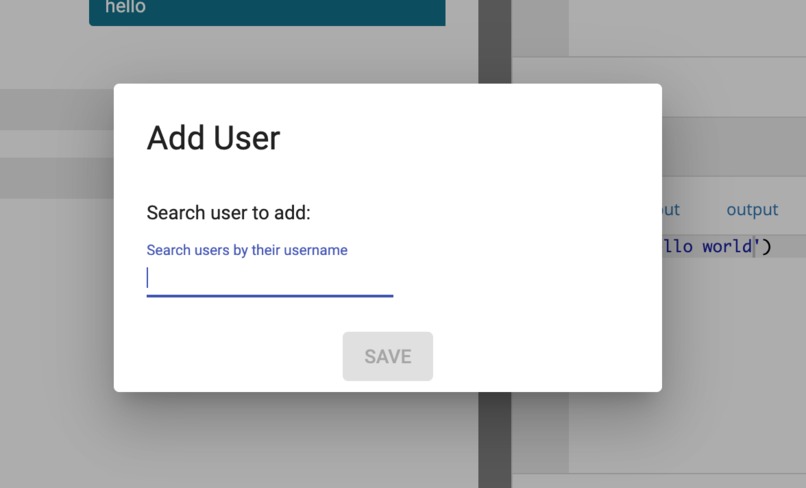Click the 'world' code text in the editor
Screen dimensions: 806x488
[727, 246]
